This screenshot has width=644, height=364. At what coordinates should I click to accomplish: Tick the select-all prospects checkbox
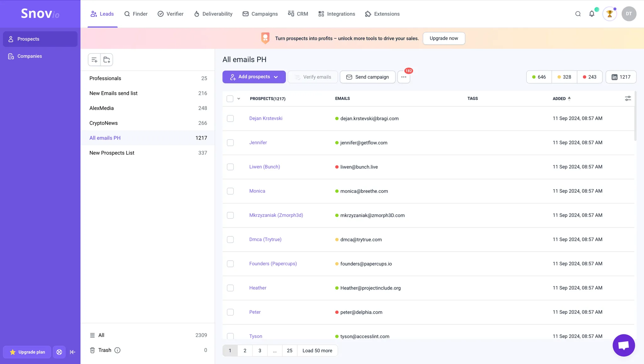click(230, 99)
